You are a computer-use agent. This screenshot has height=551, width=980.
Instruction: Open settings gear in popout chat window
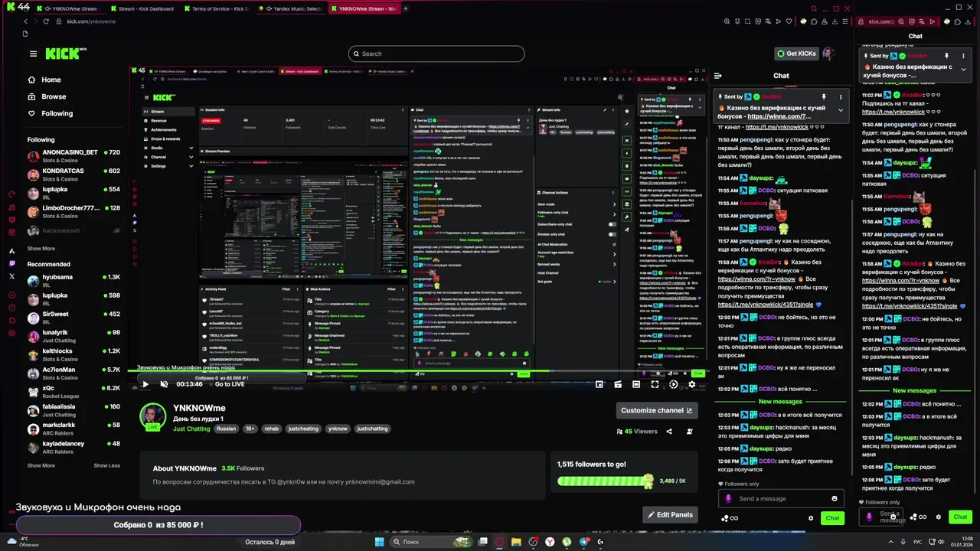coord(938,517)
